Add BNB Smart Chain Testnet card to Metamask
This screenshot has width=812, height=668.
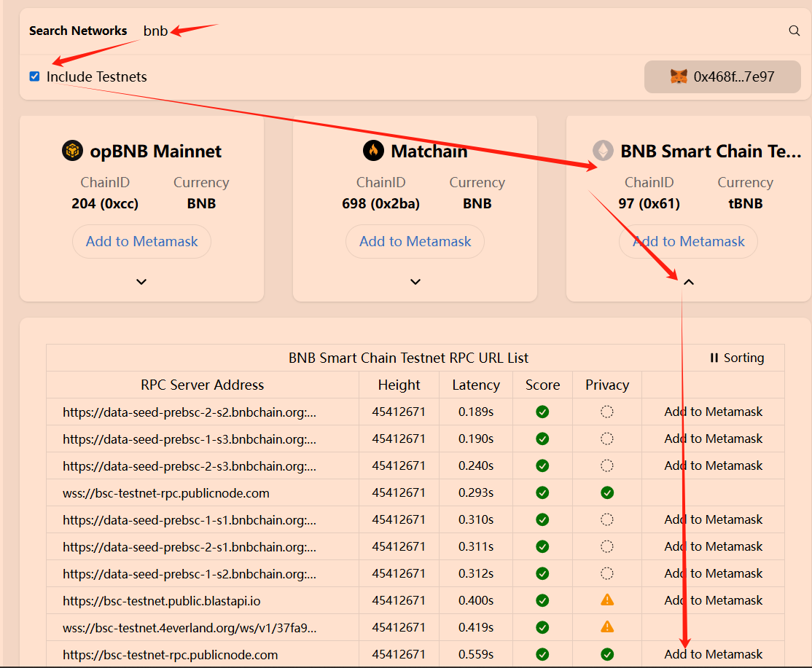689,241
